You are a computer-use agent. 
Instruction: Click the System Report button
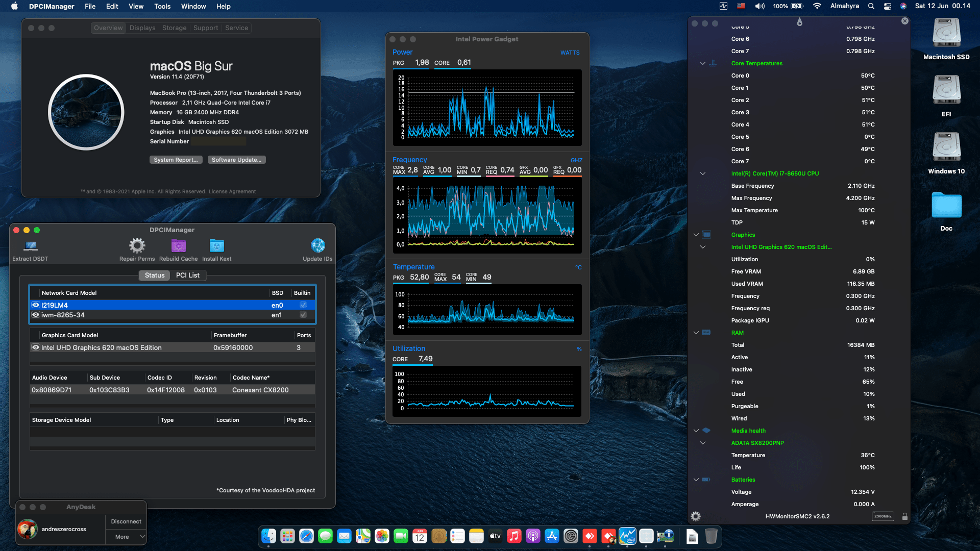(x=176, y=160)
